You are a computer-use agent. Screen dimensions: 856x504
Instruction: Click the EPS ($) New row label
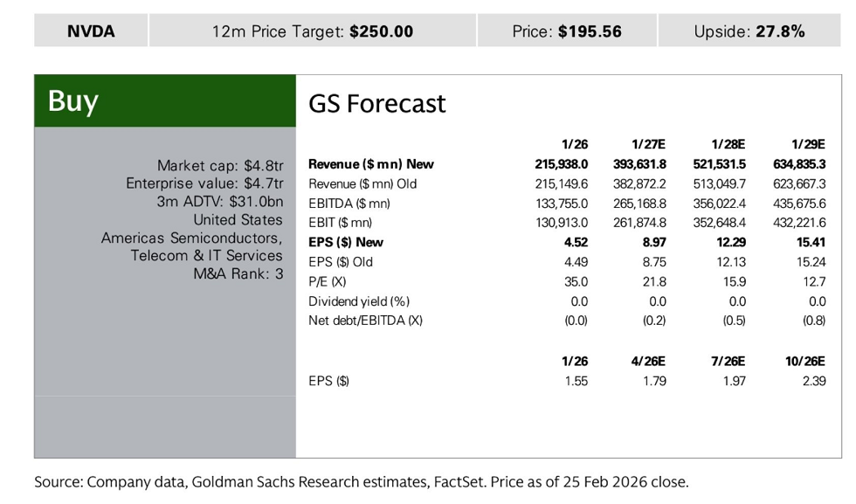pos(345,242)
